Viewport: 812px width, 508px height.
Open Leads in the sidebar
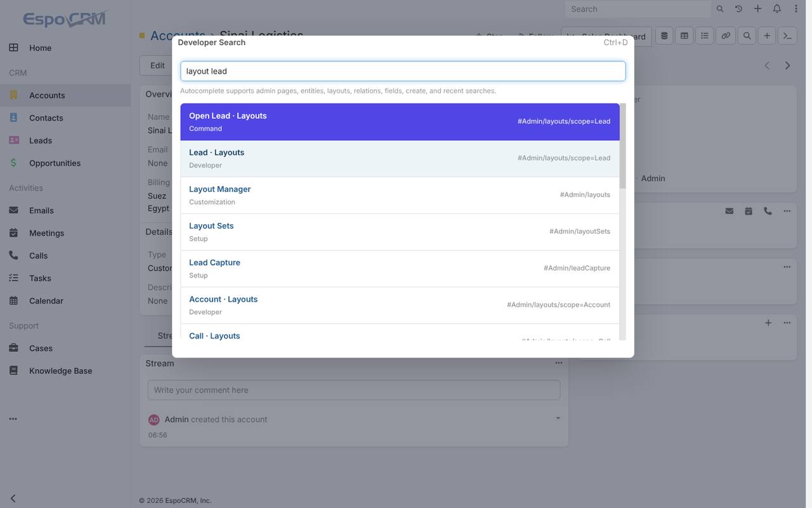(65, 140)
